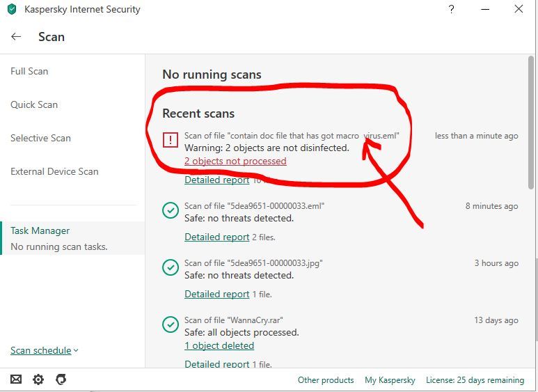The width and height of the screenshot is (538, 392).
Task: Click the vertical scrollbar thumb of scan list
Action: (x=531, y=123)
